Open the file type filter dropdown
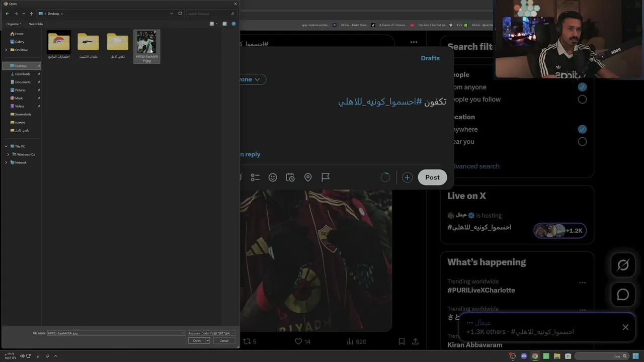 [211, 333]
